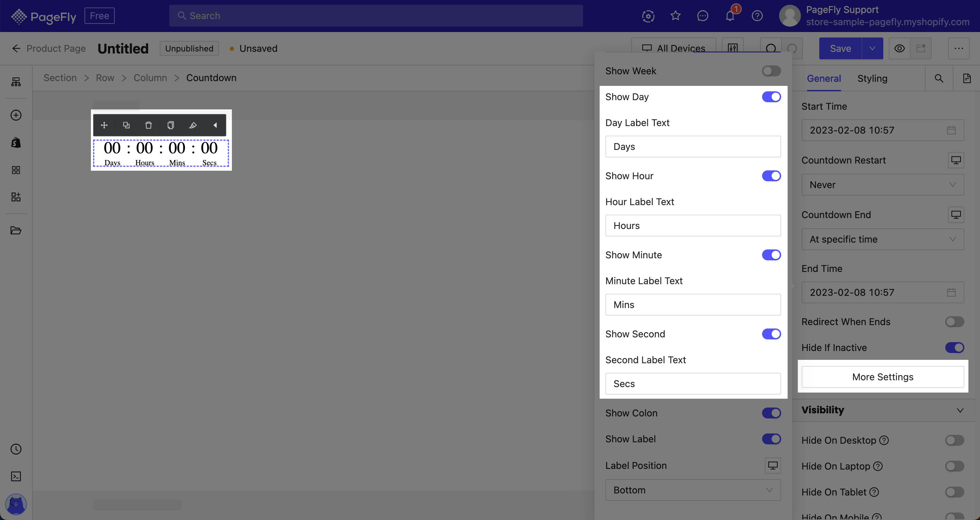Click the Second Label Text Secs field
The height and width of the screenshot is (520, 980).
(x=693, y=384)
